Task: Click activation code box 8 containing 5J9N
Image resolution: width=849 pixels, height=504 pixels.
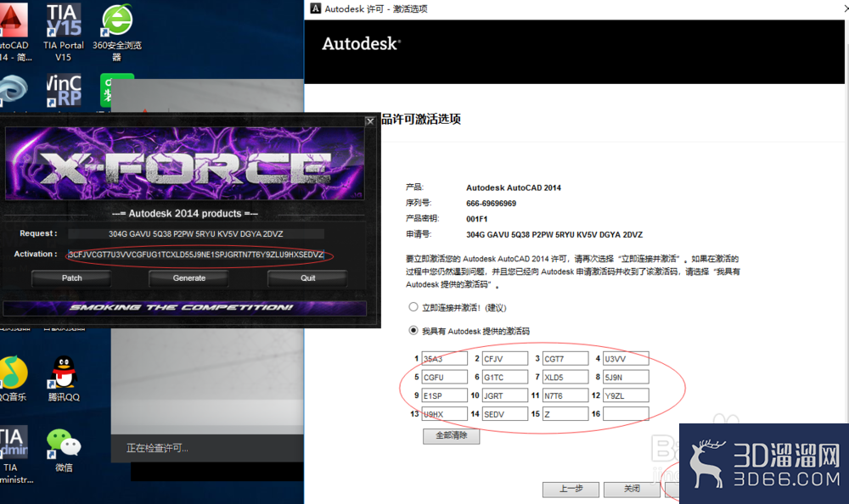Action: coord(626,377)
